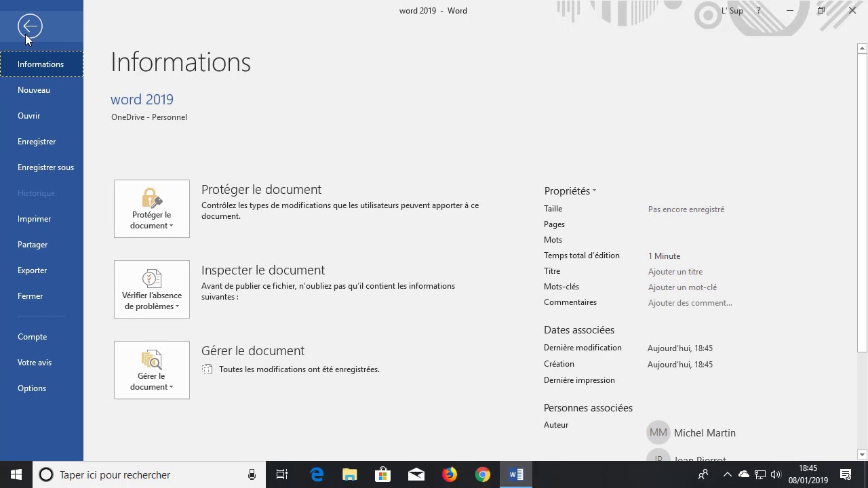Click the vertical scrollbar thumb
Viewport: 868px width, 488px height.
point(862,203)
